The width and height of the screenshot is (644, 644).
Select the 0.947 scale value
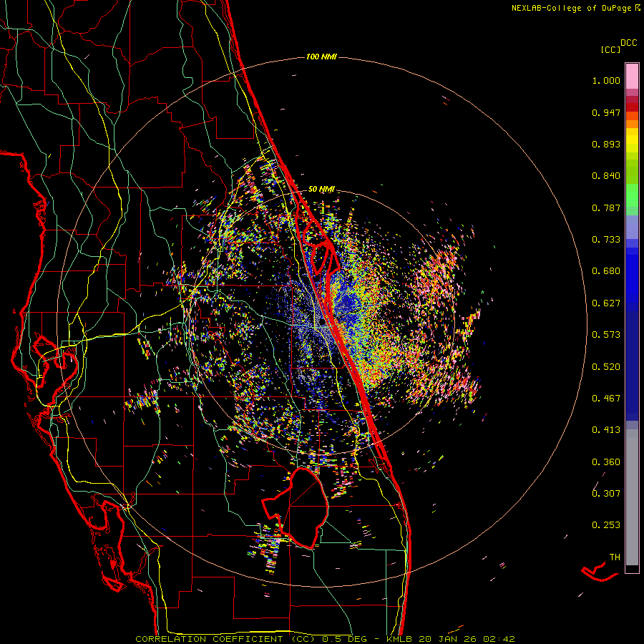point(606,112)
